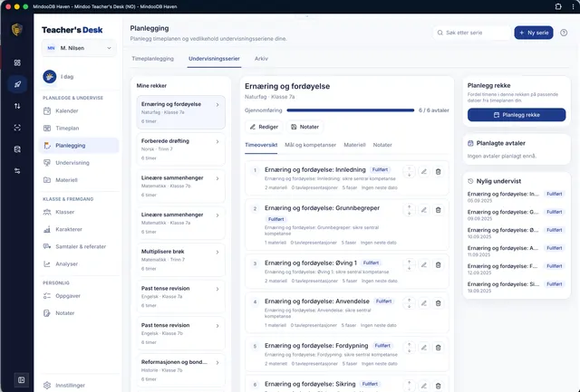
Task: Expand Past tense revision Klasse 7b chevron
Action: (217, 326)
